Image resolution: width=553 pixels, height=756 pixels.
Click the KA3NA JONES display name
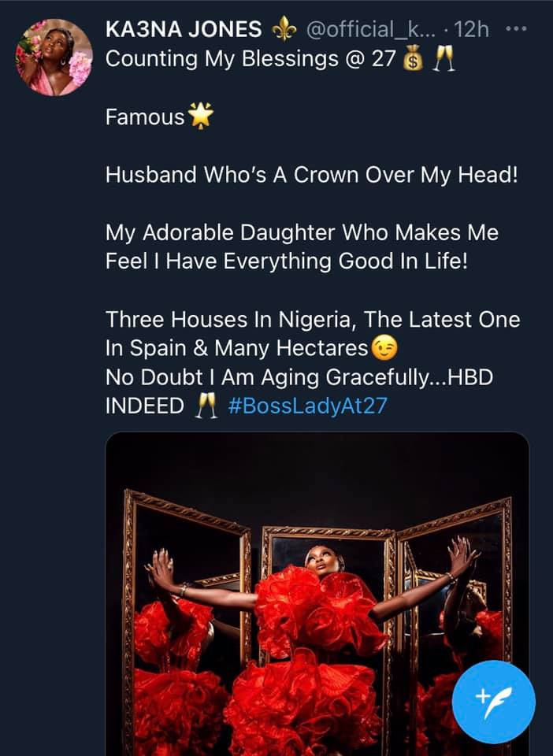coord(184,30)
